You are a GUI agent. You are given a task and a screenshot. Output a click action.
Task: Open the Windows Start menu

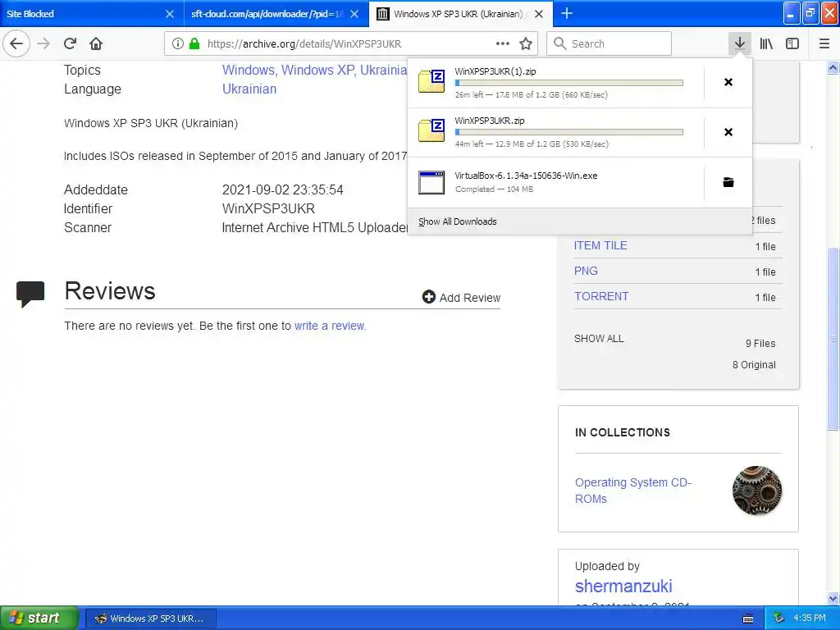tap(39, 618)
